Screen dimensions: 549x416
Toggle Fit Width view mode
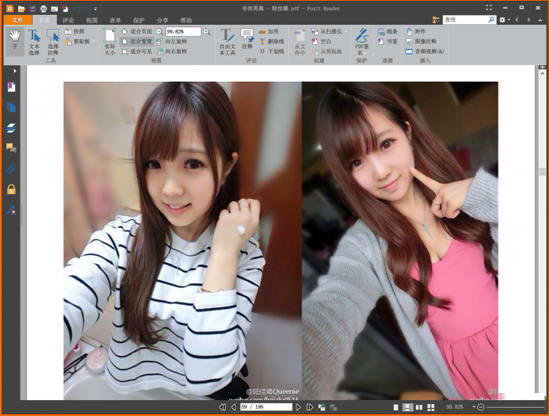pos(137,41)
